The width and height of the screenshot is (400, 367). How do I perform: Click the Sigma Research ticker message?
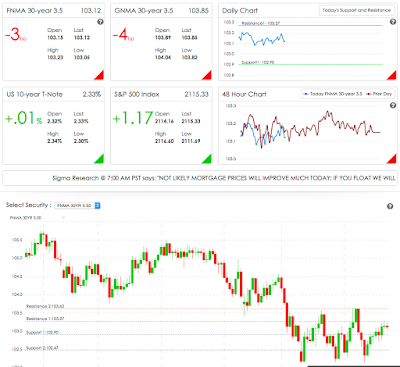coord(224,178)
